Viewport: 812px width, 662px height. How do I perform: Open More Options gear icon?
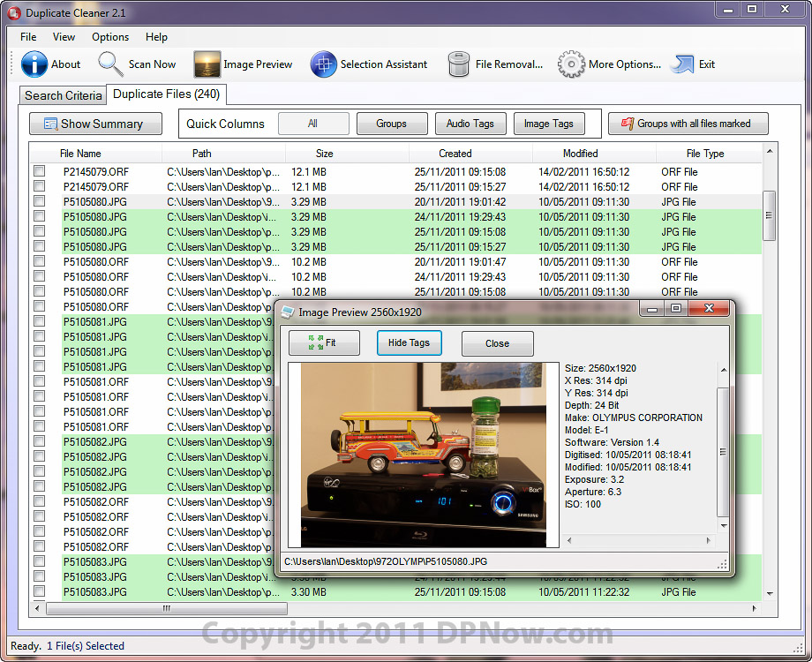point(572,64)
